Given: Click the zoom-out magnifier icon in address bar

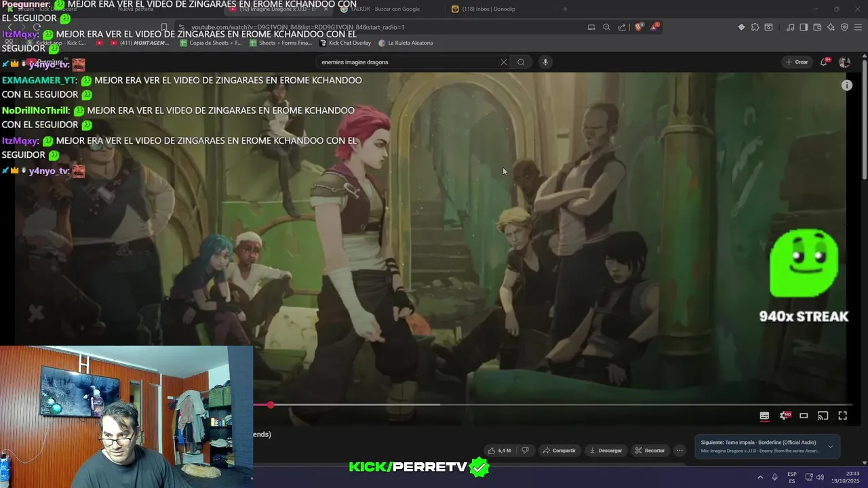Looking at the screenshot, I should point(607,27).
